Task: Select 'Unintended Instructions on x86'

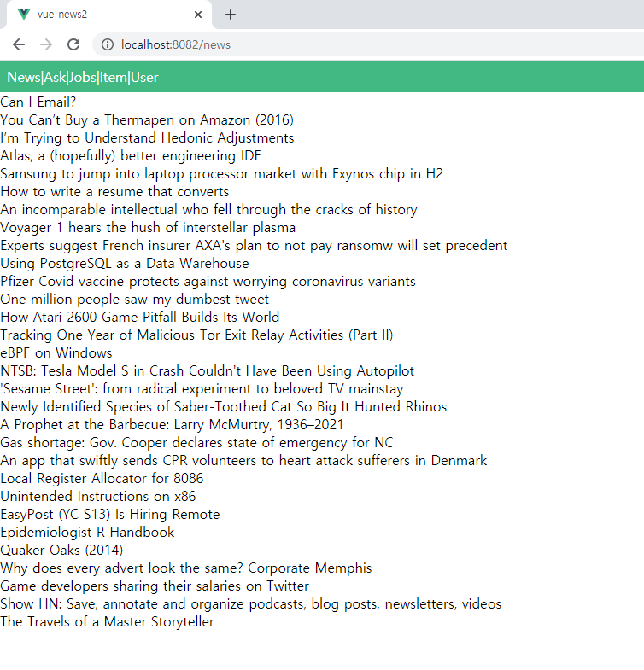Action: [98, 497]
